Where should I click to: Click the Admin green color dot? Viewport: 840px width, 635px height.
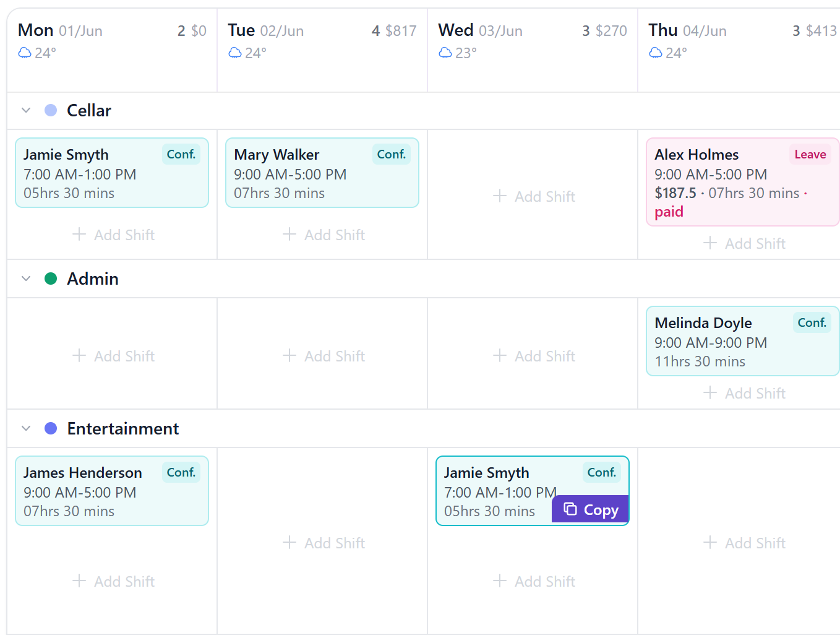tap(51, 279)
